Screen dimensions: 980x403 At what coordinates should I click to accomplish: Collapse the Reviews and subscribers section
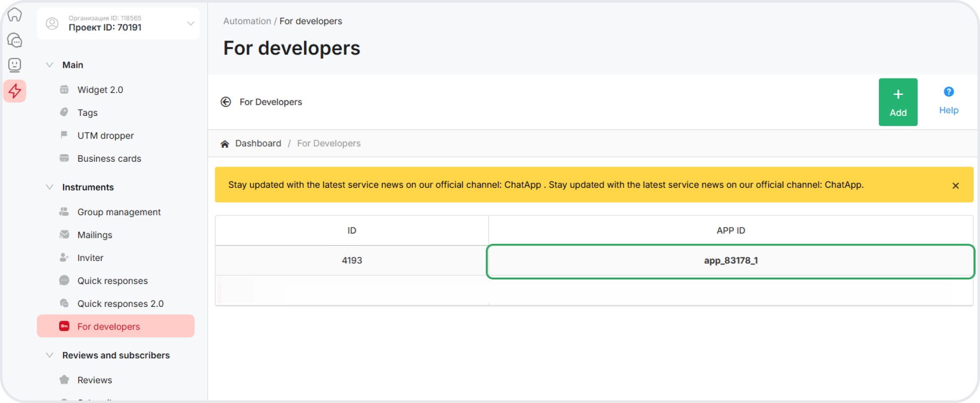click(x=50, y=355)
